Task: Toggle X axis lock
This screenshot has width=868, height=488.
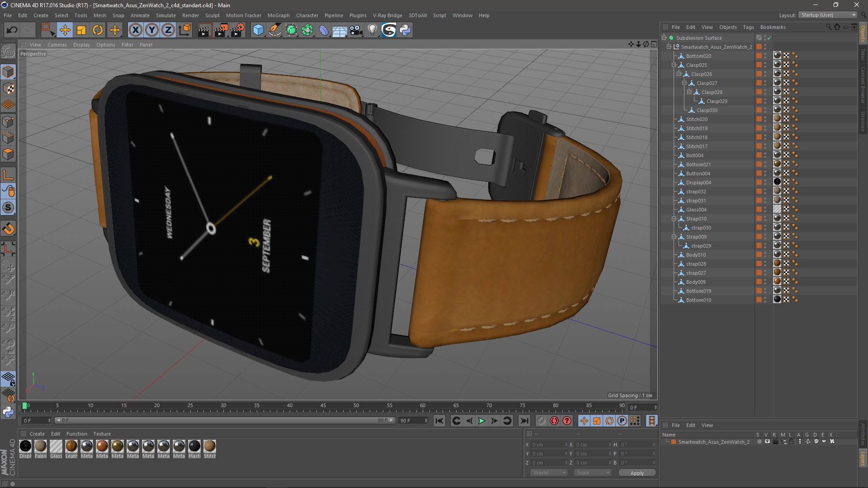Action: (135, 30)
